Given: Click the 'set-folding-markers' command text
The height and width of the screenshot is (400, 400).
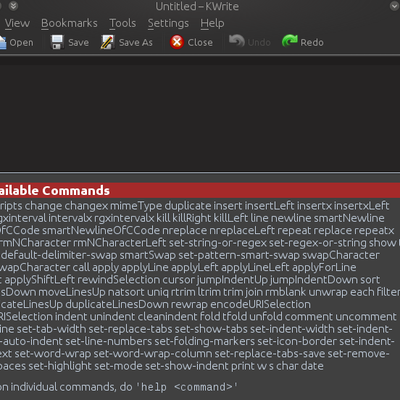Looking at the screenshot, I should [204, 342].
